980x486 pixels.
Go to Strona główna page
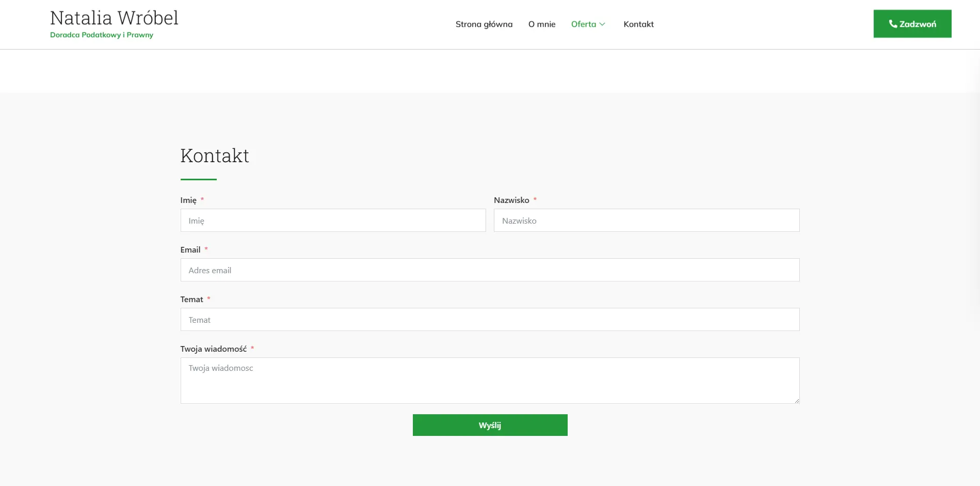484,24
